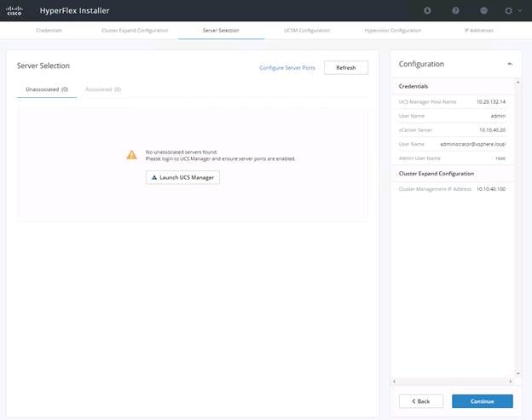Click the cluster management IP 10.10.40.100
The height and width of the screenshot is (420, 532).
pos(491,189)
